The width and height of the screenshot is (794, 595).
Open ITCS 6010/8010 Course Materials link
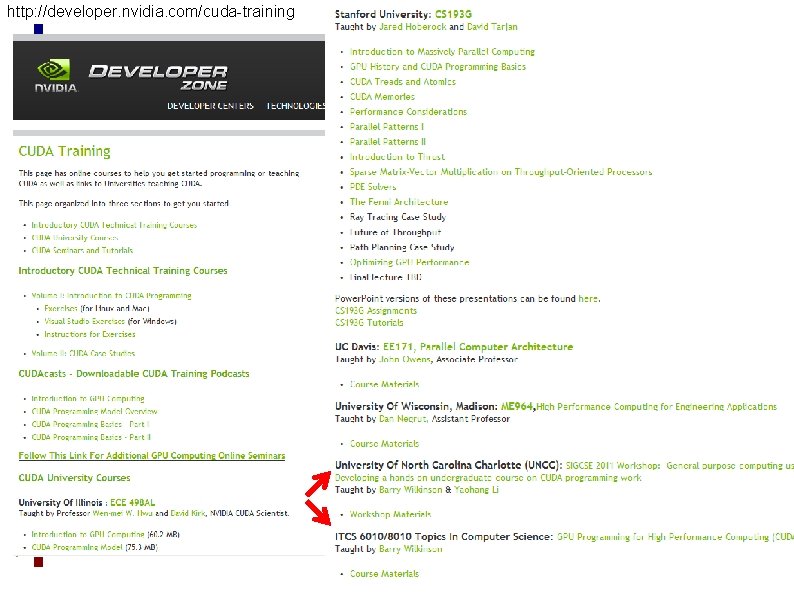point(384,574)
